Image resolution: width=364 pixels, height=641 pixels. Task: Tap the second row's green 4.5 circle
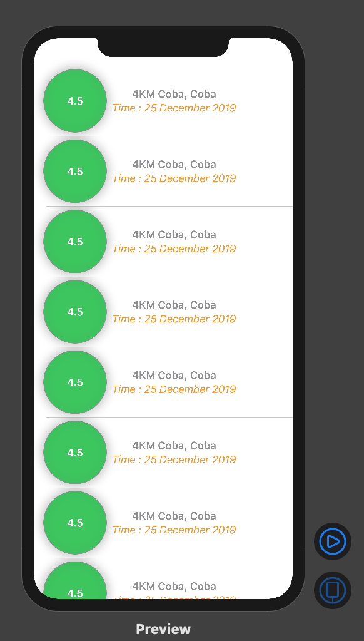(x=75, y=171)
